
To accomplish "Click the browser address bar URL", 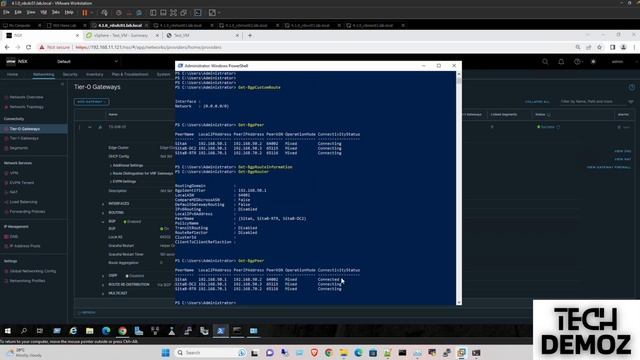I will coord(149,47).
